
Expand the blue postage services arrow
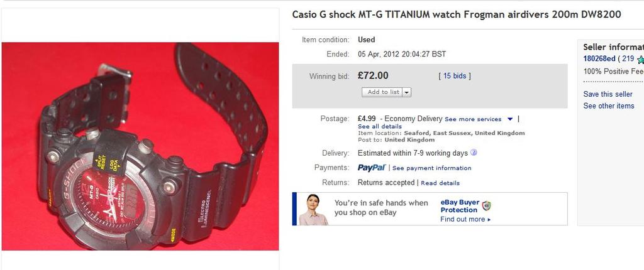tap(510, 119)
